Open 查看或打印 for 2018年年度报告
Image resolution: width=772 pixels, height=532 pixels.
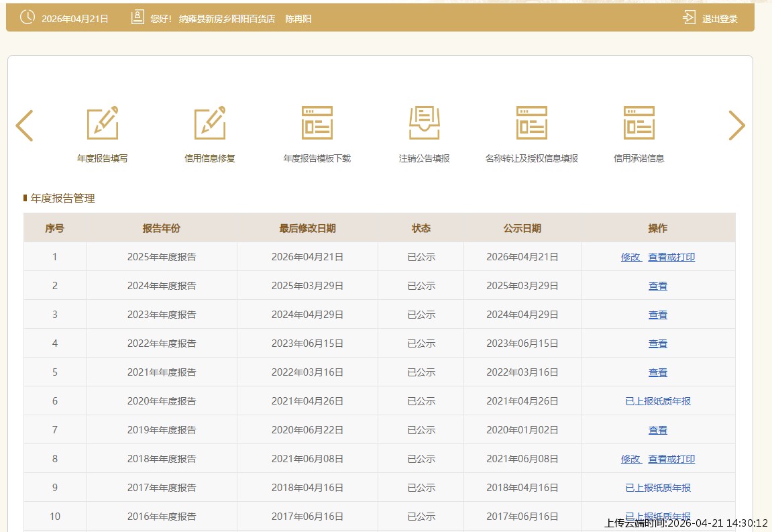click(671, 459)
